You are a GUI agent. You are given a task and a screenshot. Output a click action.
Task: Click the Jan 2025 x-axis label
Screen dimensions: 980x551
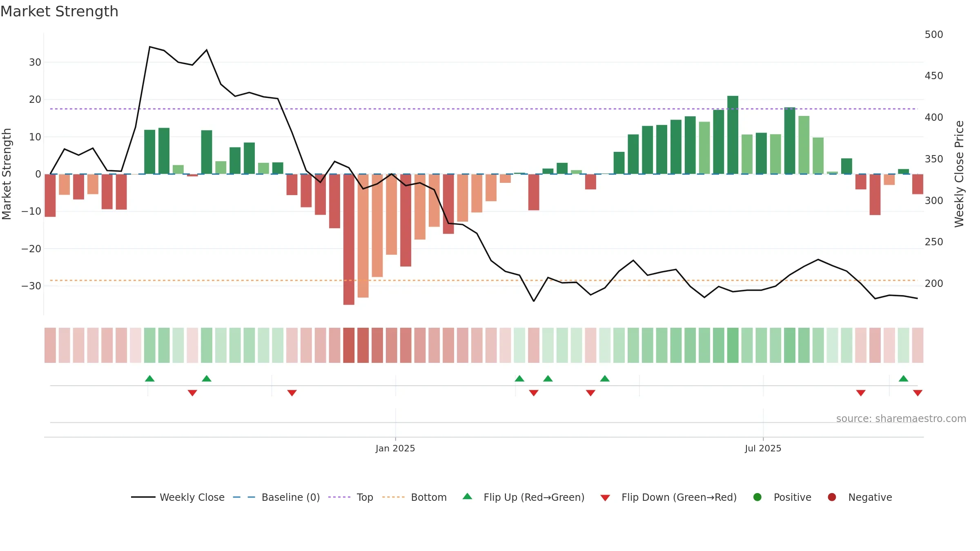395,448
